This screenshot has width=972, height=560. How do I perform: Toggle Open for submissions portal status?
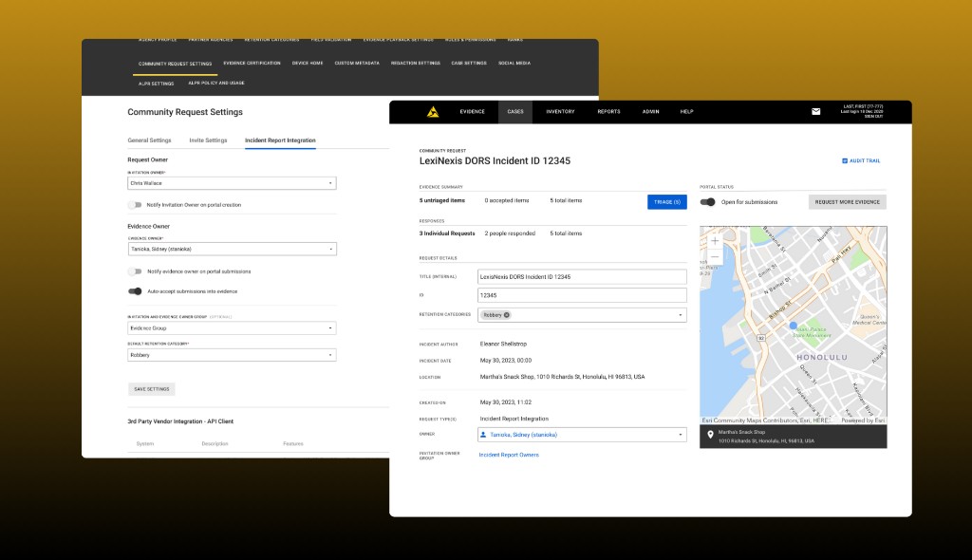tap(707, 201)
